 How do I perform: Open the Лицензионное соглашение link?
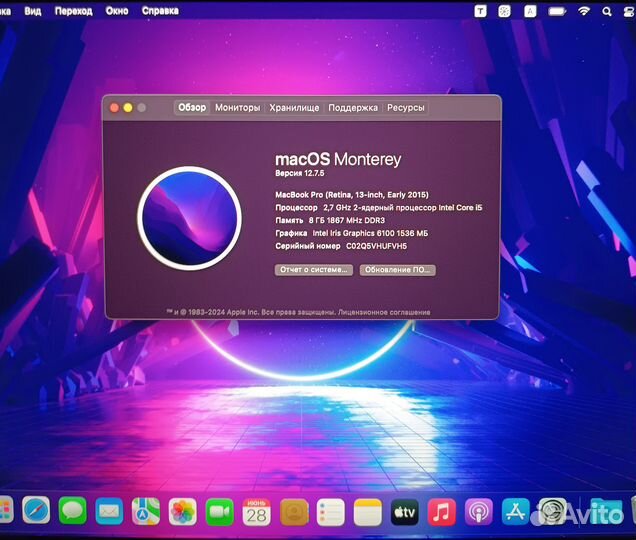tap(384, 312)
